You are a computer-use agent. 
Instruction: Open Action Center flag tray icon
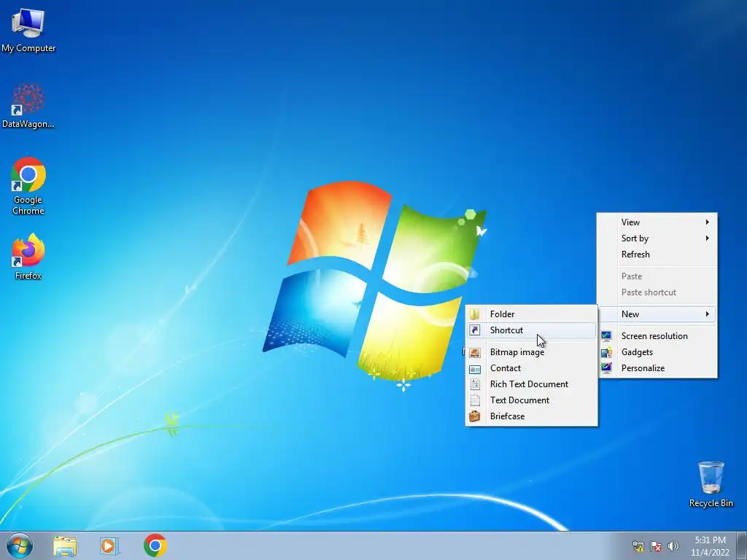tap(656, 546)
